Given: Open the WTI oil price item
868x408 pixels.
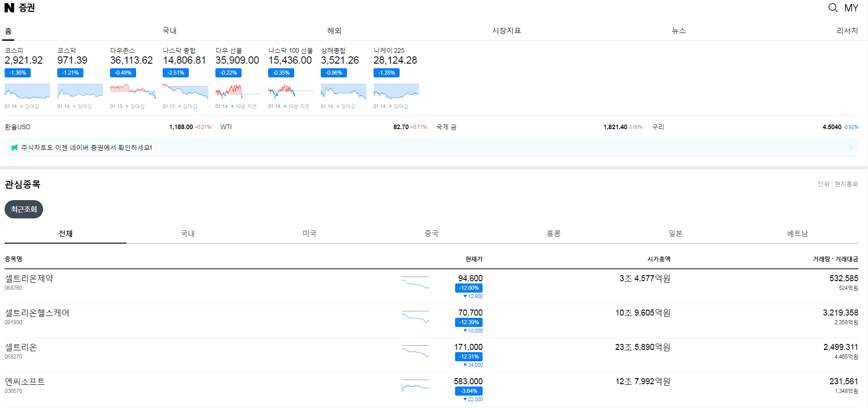Looking at the screenshot, I should (x=324, y=127).
